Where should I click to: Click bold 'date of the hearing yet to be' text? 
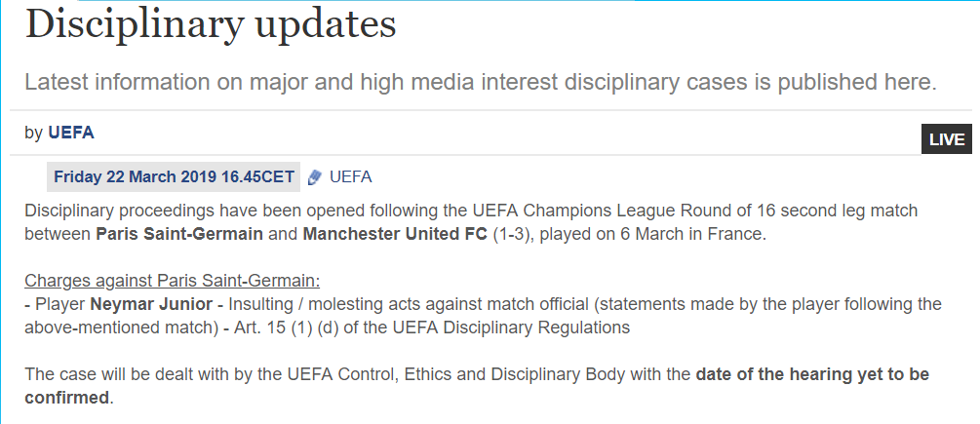click(x=812, y=374)
